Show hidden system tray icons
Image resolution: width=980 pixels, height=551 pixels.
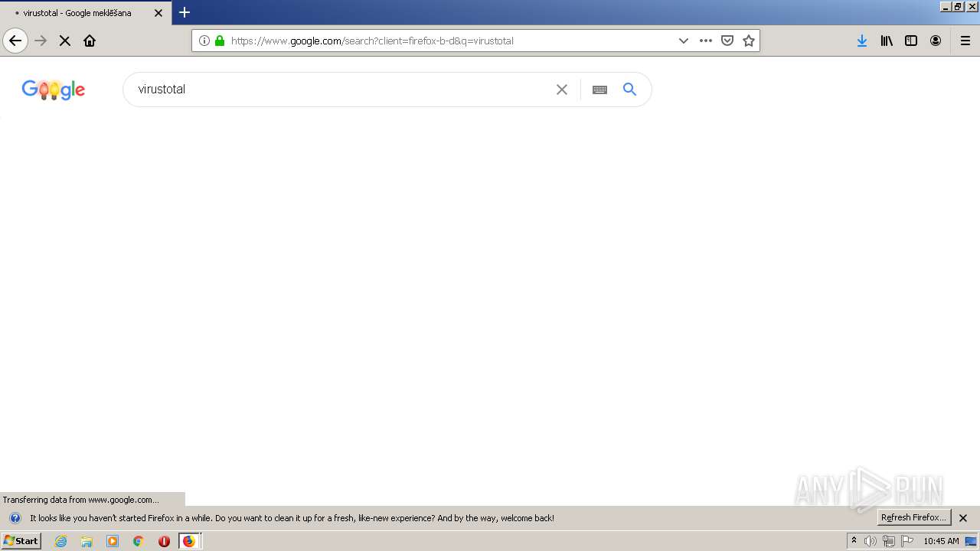pyautogui.click(x=854, y=541)
